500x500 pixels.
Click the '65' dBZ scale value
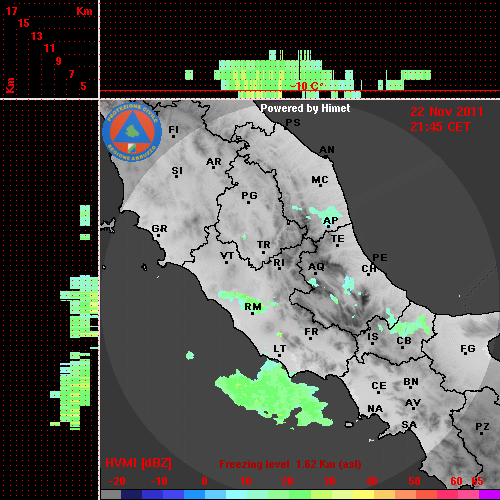coord(477,481)
